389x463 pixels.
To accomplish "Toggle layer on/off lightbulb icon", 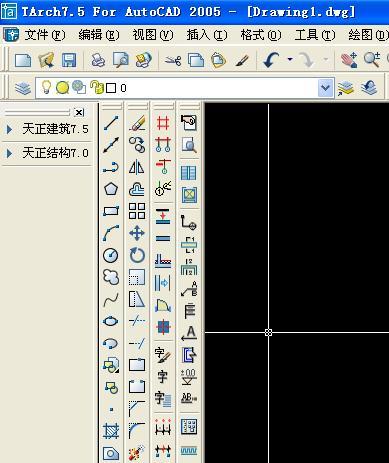I will coord(46,87).
